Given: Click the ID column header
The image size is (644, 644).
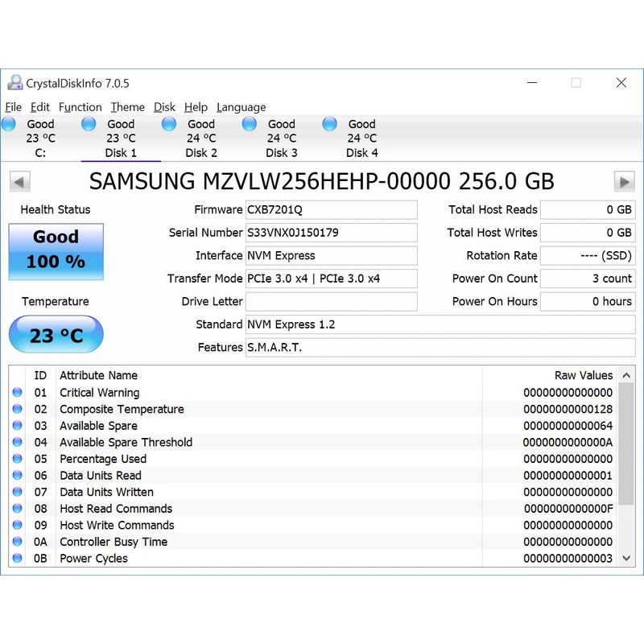Looking at the screenshot, I should click(40, 375).
